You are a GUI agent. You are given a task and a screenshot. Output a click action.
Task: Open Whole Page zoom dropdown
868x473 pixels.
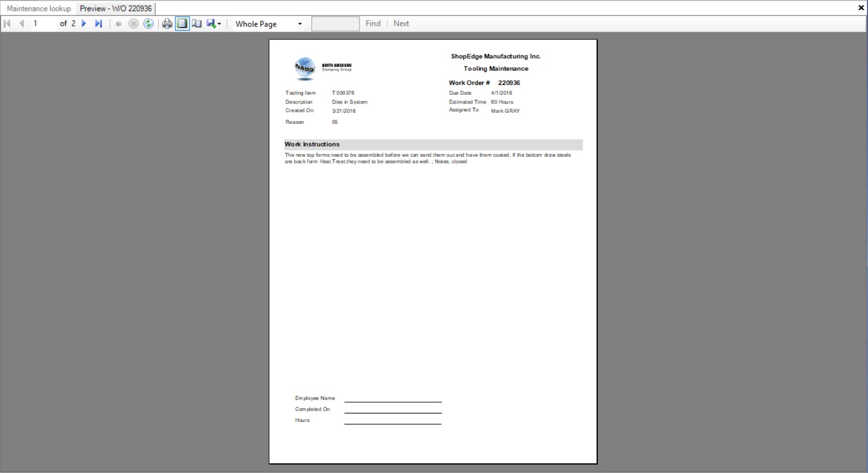coord(268,24)
